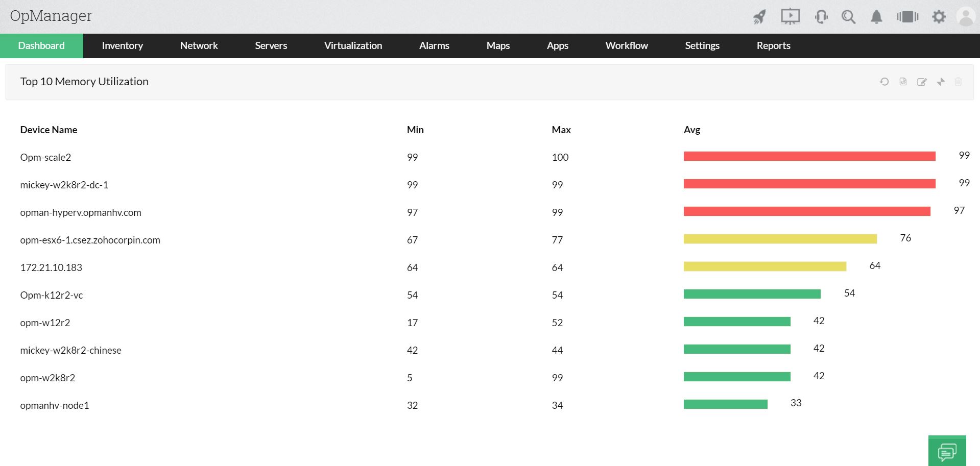Image resolution: width=980 pixels, height=466 pixels.
Task: Click the Device Name column header
Action: (49, 130)
